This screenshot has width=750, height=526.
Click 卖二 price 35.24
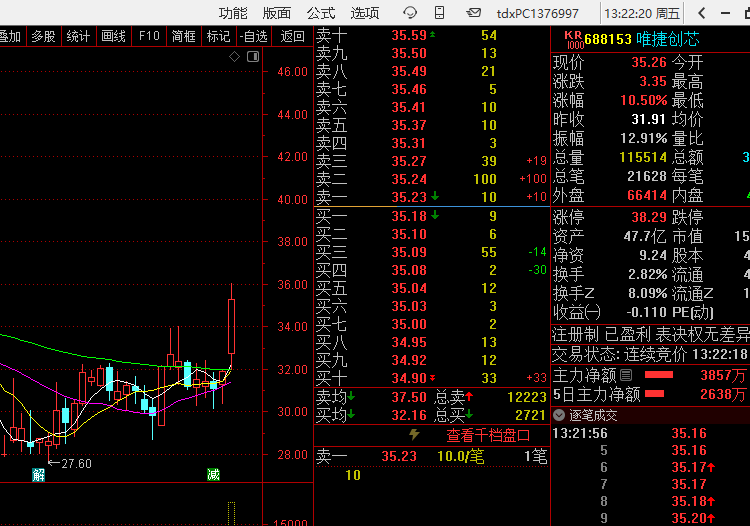click(x=409, y=179)
